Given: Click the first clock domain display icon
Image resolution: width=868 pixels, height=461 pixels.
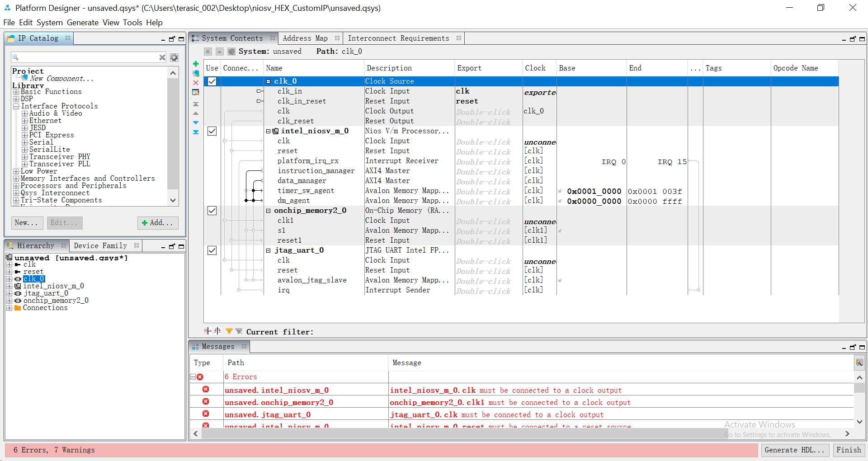Looking at the screenshot, I should click(208, 331).
